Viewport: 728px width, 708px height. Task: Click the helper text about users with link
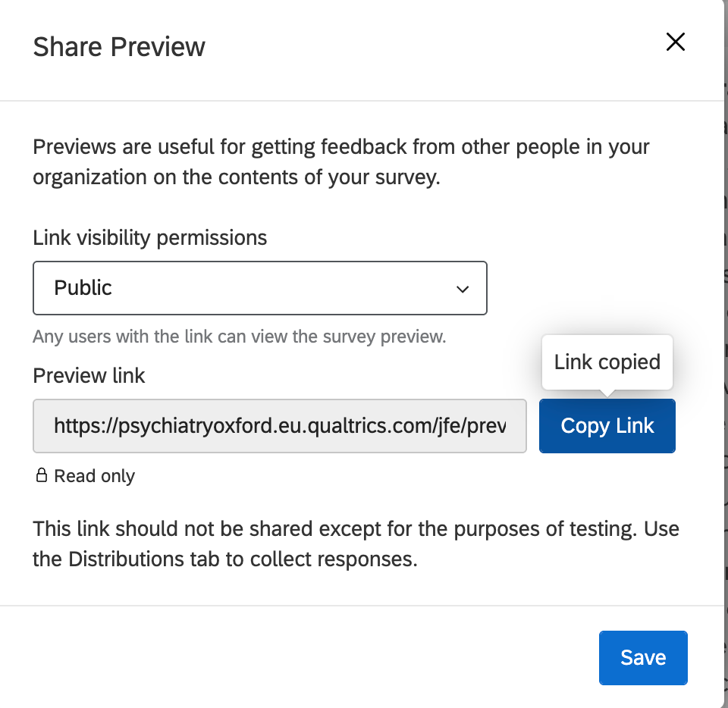tap(240, 337)
